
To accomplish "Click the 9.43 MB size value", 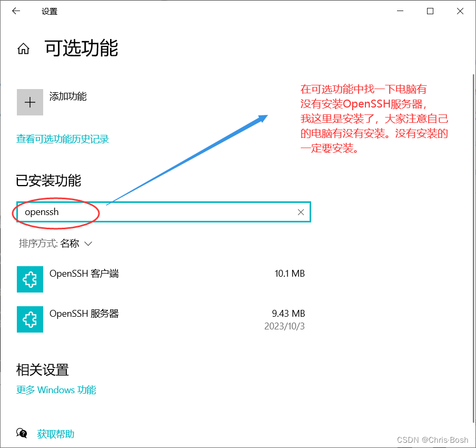I will (289, 314).
